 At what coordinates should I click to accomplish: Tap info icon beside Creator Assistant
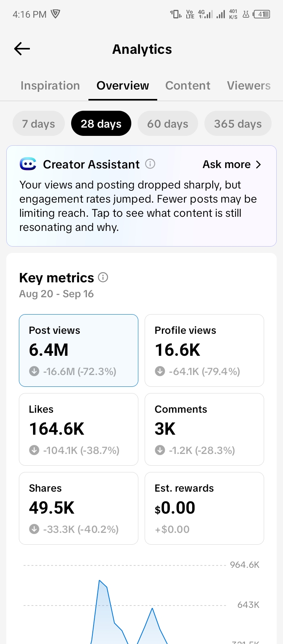point(150,164)
